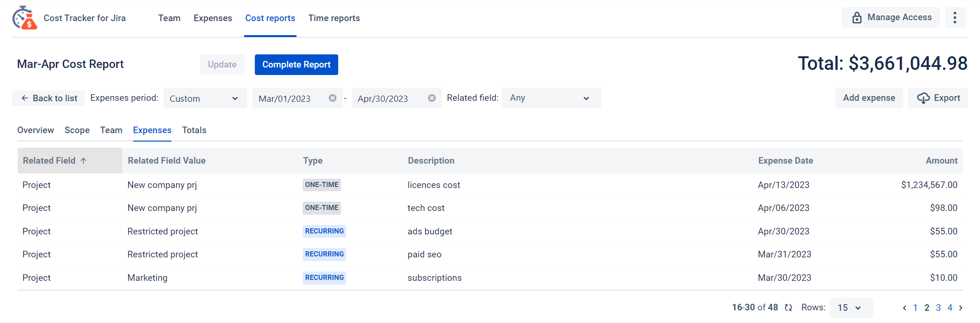Click the Add expense button
980x323 pixels.
(869, 98)
